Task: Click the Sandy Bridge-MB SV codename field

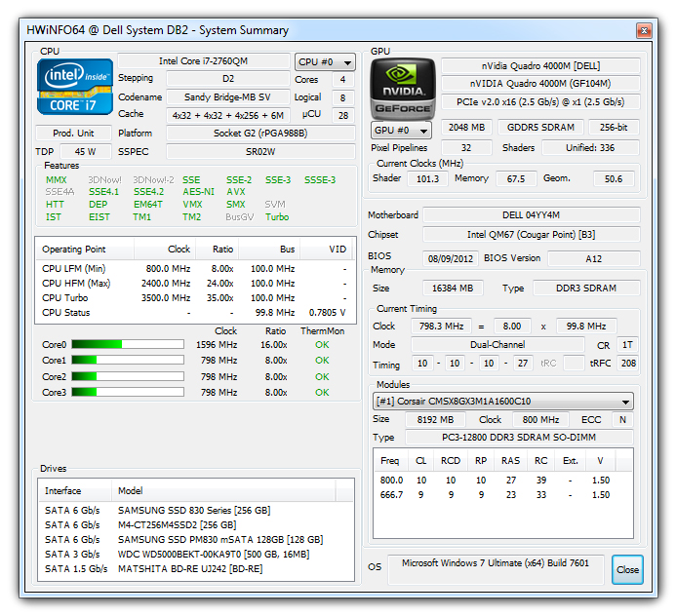Action: pos(228,97)
